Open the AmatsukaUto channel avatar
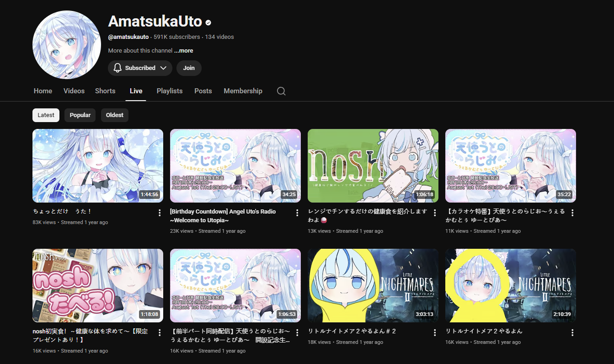This screenshot has width=614, height=364. [x=67, y=45]
